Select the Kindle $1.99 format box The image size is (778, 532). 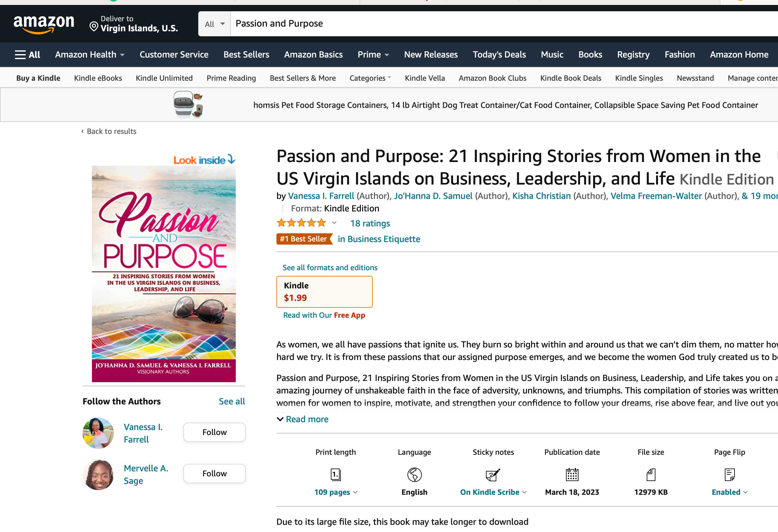click(324, 291)
